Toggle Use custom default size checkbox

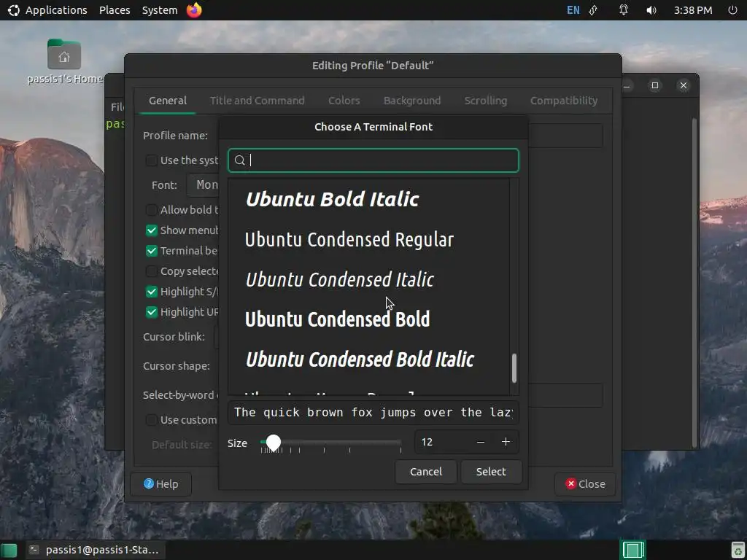152,420
